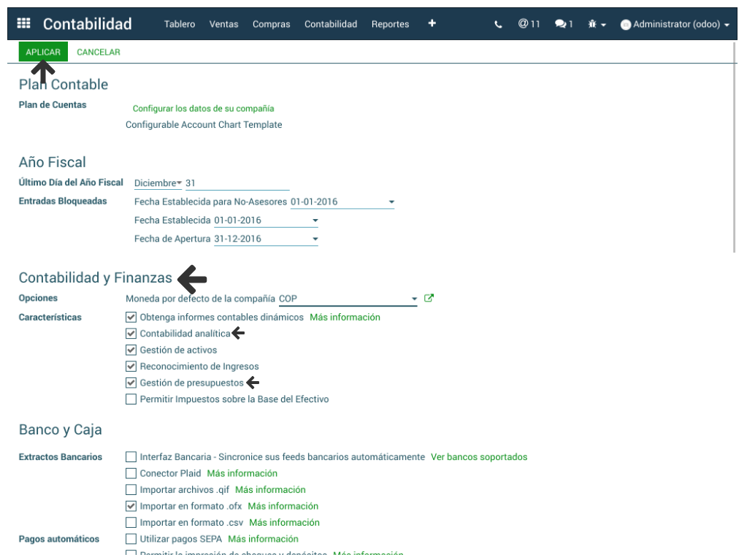Click external link icon next to COP currency
The image size is (747, 560).
point(429,298)
